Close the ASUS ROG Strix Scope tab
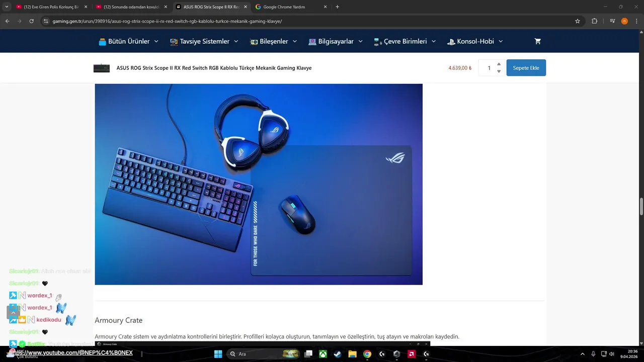 pos(245,7)
